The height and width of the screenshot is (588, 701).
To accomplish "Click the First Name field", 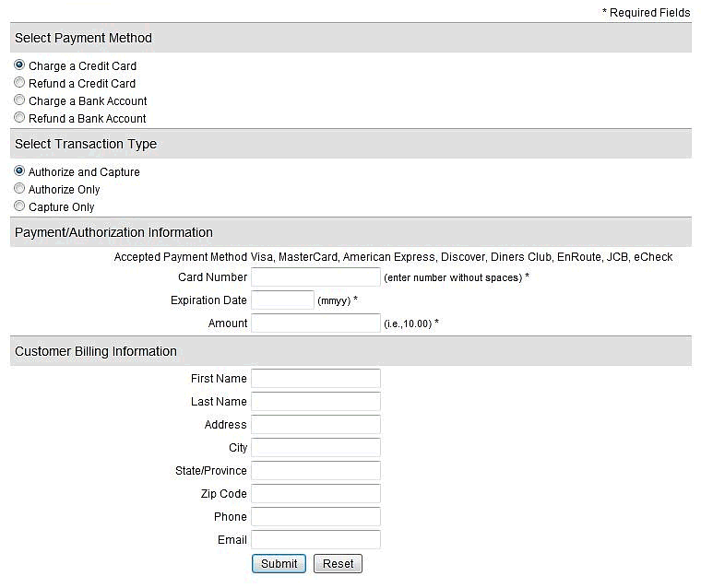I will (315, 379).
